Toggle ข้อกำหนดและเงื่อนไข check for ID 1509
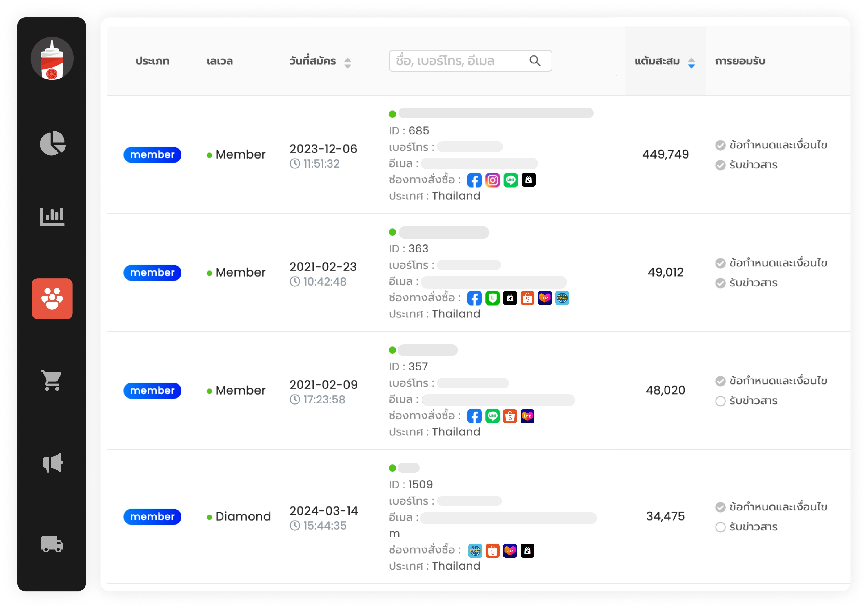 point(720,507)
